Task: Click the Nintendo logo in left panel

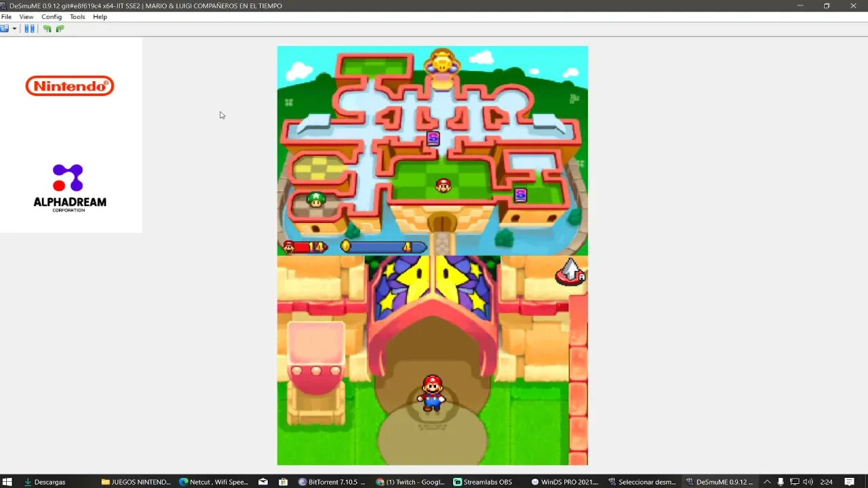Action: tap(70, 86)
